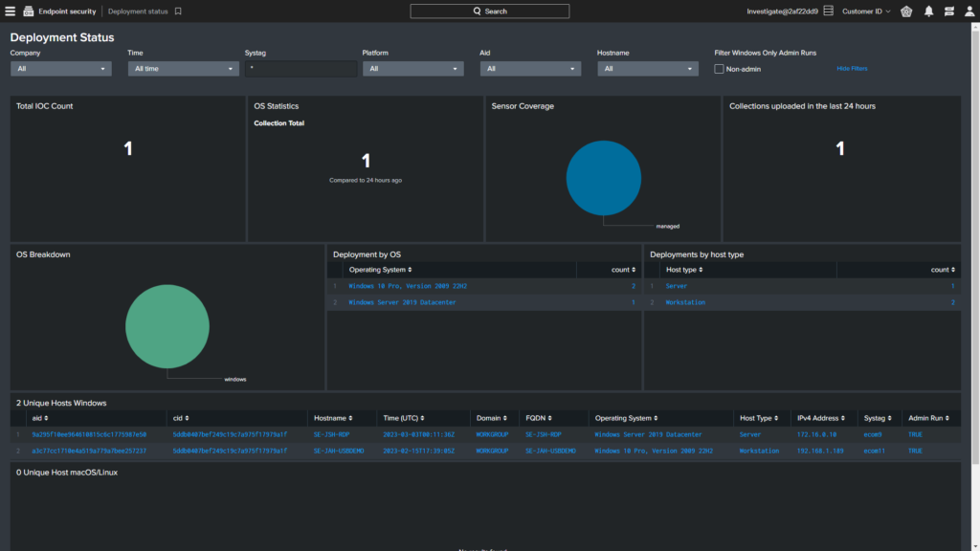The width and height of the screenshot is (980, 551).
Task: Open the notifications bell
Action: (928, 11)
